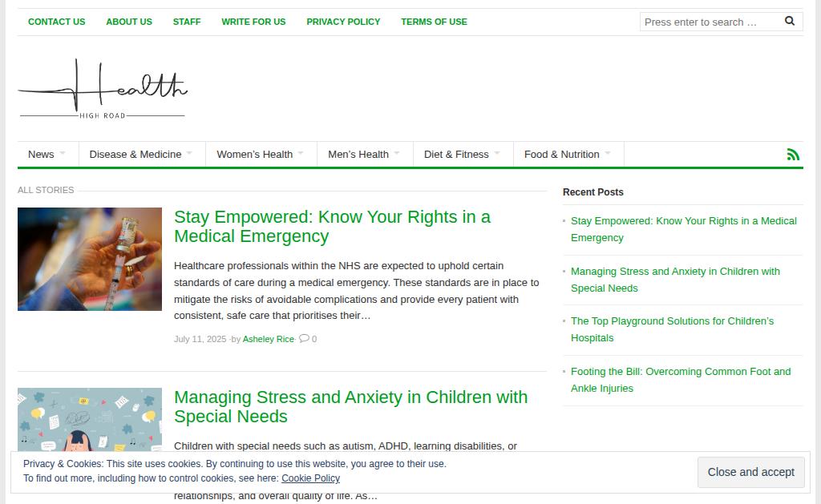This screenshot has height=504, width=821.
Task: Open recent post Footing the Bill
Action: pos(680,380)
